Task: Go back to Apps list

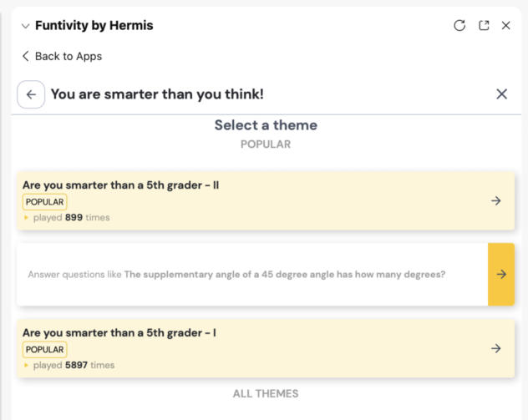Action: (62, 56)
